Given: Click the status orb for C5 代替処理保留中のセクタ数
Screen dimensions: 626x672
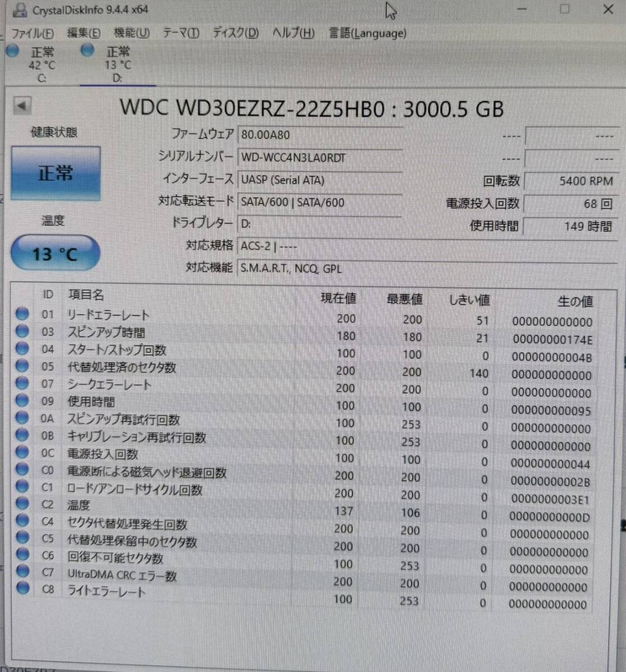Looking at the screenshot, I should coord(22,537).
